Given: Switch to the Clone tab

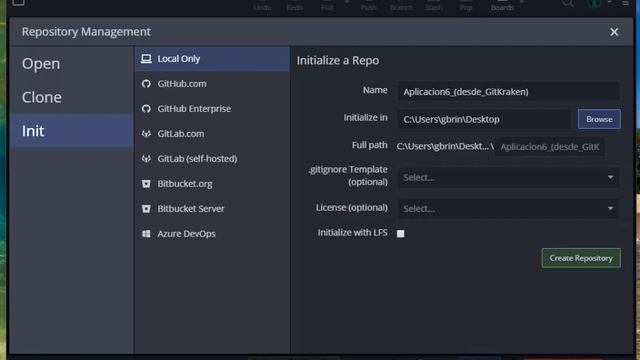Looking at the screenshot, I should tap(72, 97).
